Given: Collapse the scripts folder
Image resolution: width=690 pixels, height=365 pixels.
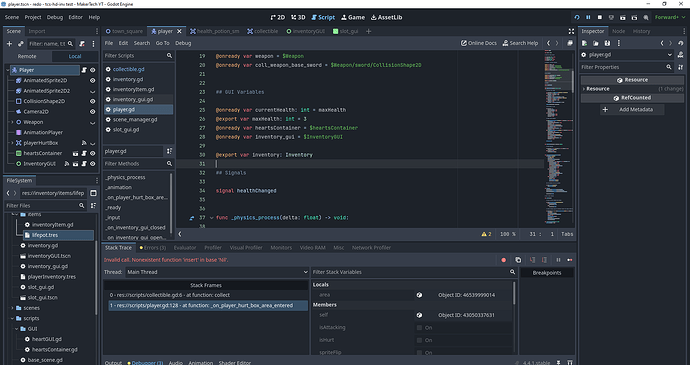Looking at the screenshot, I should (x=12, y=318).
